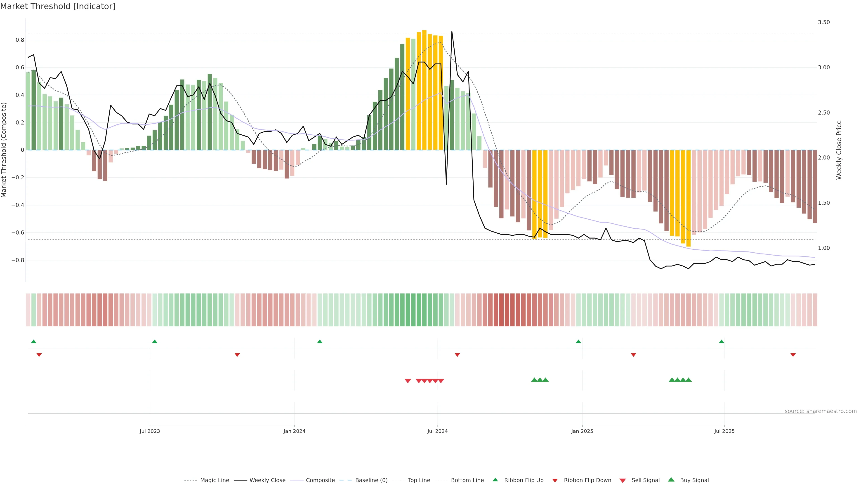Click the Market Threshold [Indicator] chart title
The width and height of the screenshot is (868, 488).
(58, 6)
